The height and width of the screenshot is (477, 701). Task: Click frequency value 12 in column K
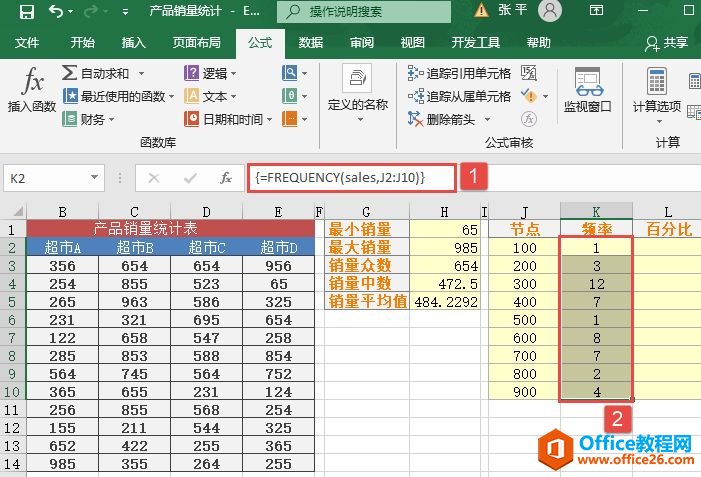(x=596, y=284)
